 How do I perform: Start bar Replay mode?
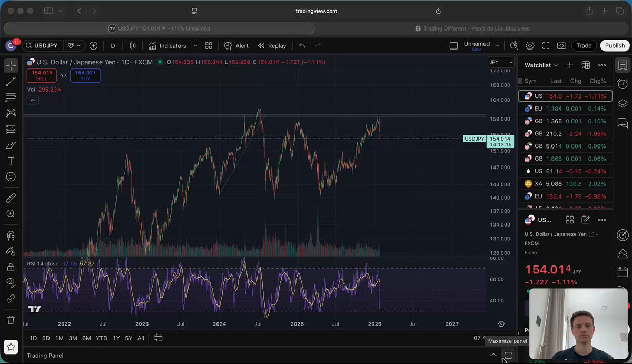272,46
